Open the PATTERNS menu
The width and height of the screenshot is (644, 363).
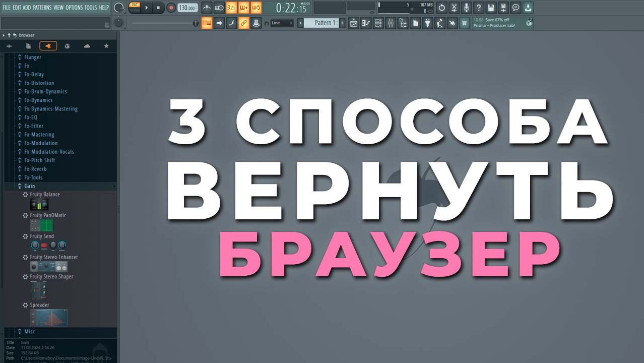tap(42, 8)
